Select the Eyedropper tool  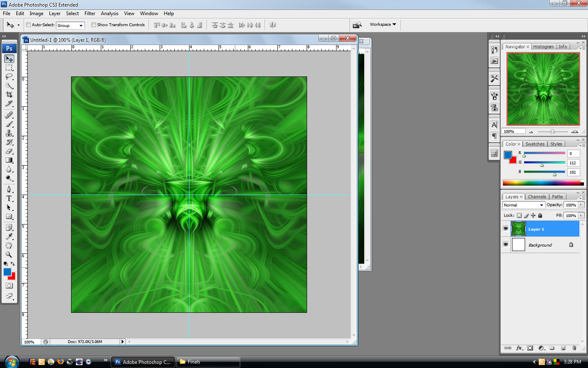[9, 236]
